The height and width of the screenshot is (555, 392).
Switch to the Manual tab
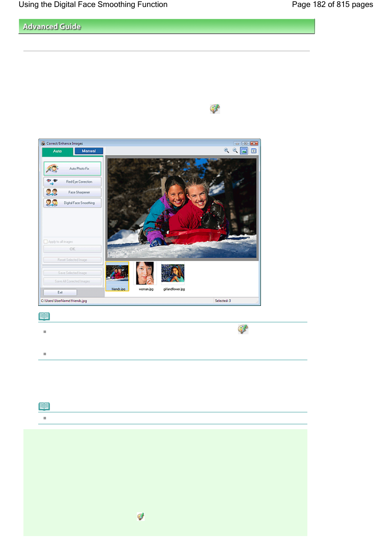tap(89, 151)
